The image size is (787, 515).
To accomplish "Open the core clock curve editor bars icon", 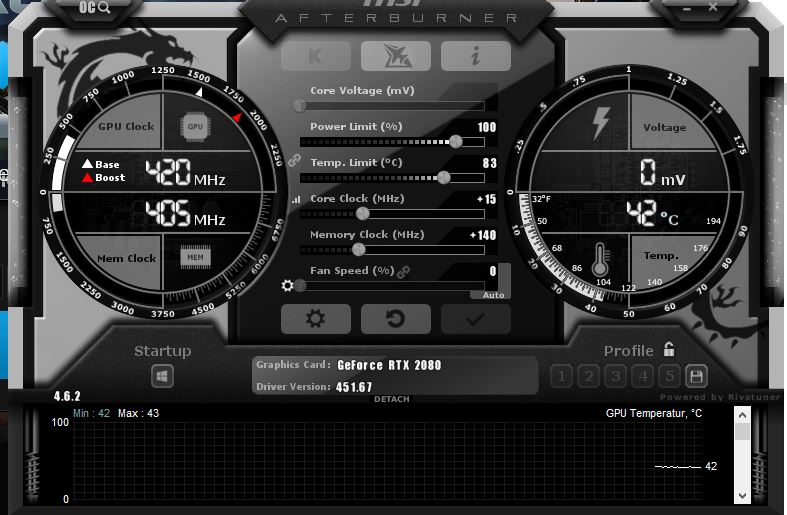I will click(x=296, y=199).
